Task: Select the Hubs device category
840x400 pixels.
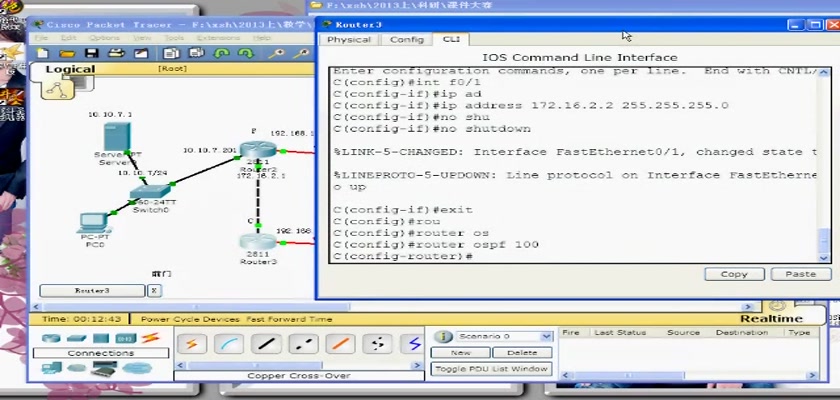Action: [101, 338]
